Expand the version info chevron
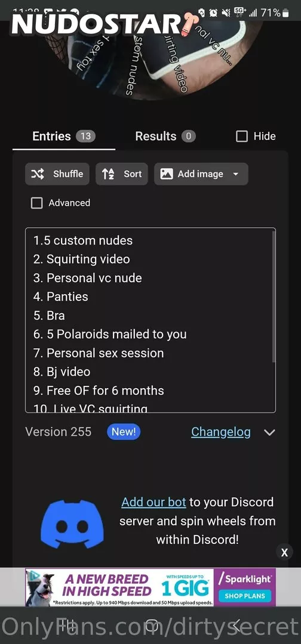301x644 pixels. pyautogui.click(x=269, y=432)
